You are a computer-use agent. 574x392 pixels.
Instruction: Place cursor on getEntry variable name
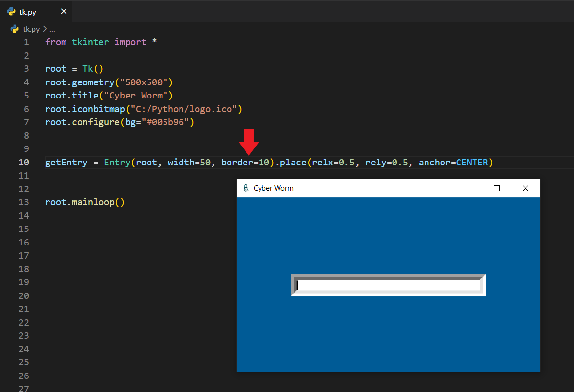[66, 162]
